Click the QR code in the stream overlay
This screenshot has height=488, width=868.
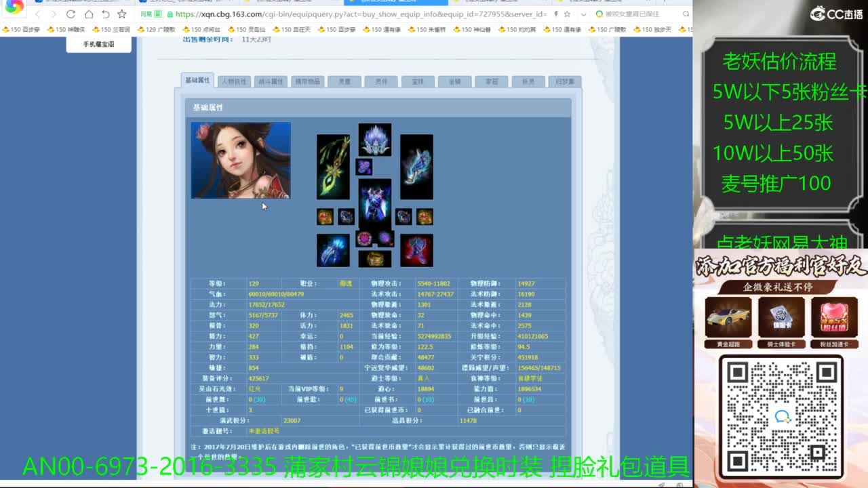coord(781,418)
